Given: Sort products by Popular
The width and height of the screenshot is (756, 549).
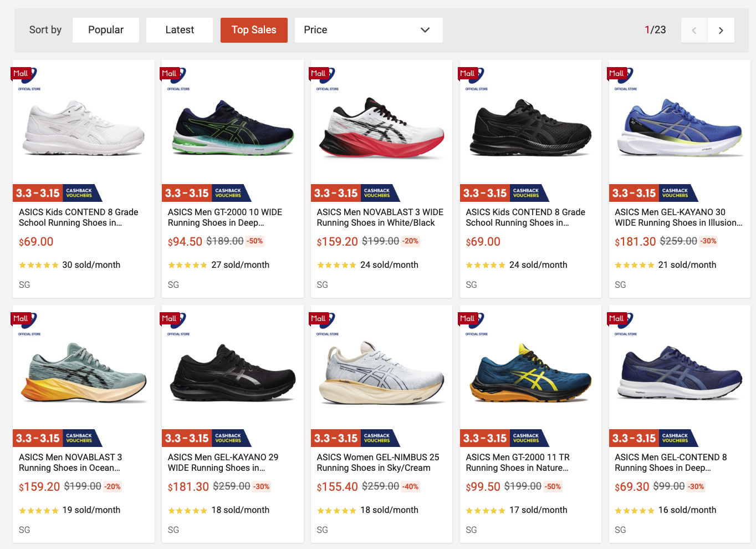Looking at the screenshot, I should click(x=106, y=30).
